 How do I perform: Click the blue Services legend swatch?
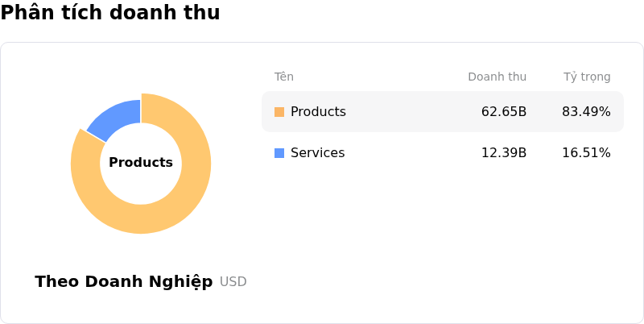279,153
